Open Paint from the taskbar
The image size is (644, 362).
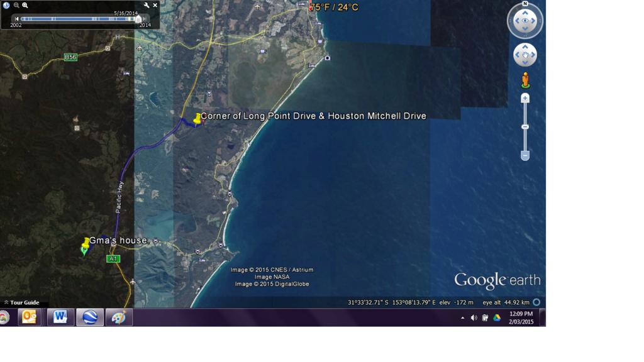point(118,317)
